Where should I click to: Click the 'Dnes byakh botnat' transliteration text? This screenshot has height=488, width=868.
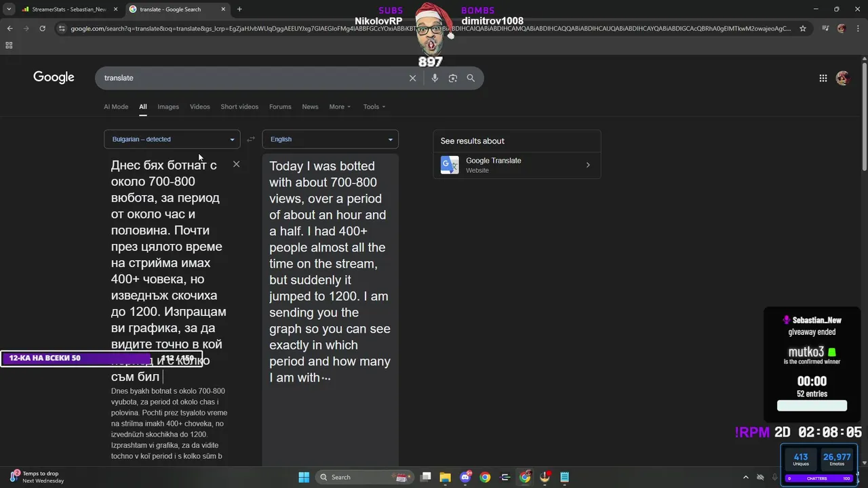click(x=170, y=424)
